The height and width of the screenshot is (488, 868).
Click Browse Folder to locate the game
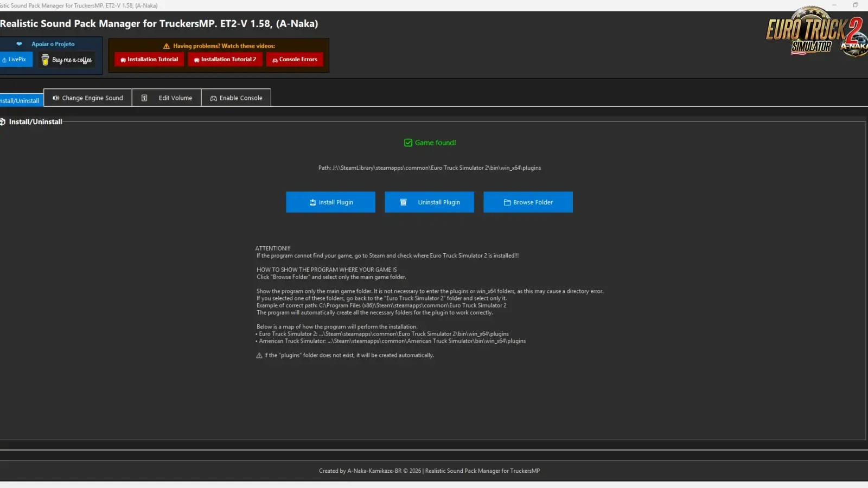528,202
